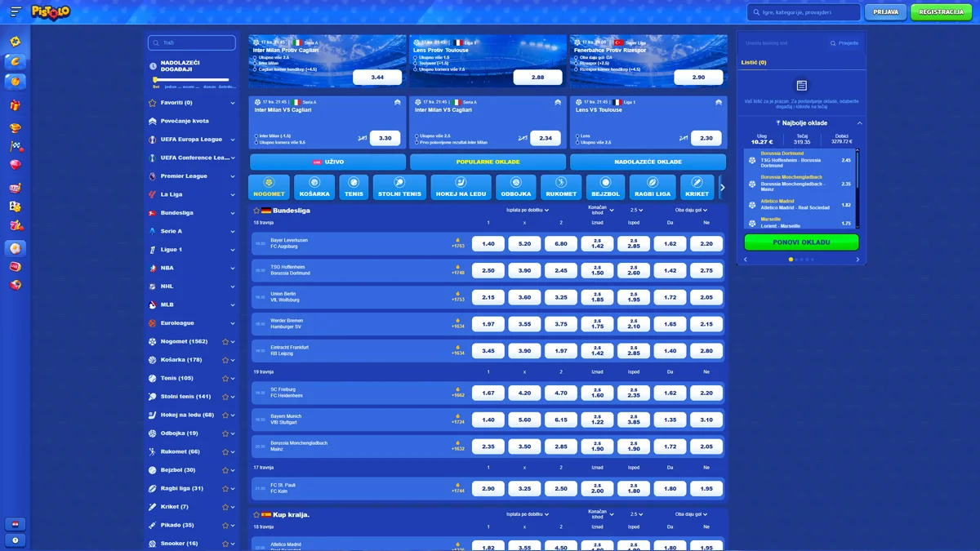The height and width of the screenshot is (551, 980).
Task: Toggle the favorite star for Odbojka (19)
Action: click(225, 433)
